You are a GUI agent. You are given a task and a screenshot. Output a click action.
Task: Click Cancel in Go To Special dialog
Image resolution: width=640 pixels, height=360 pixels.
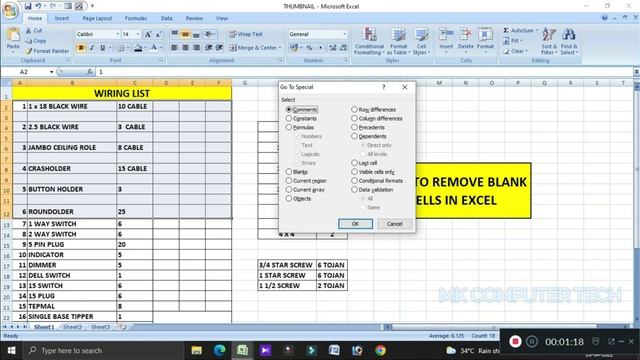click(394, 224)
